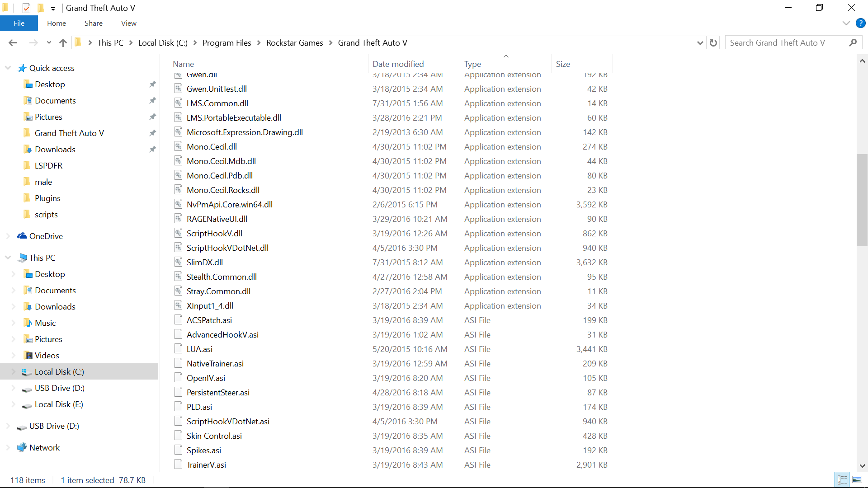
Task: Click the OneDrive cloud icon
Action: [22, 236]
